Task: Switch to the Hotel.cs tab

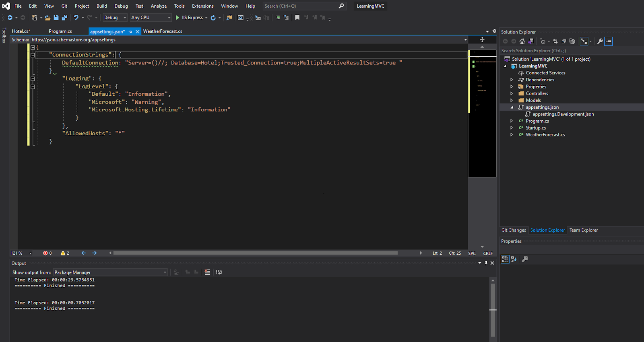Action: point(21,31)
